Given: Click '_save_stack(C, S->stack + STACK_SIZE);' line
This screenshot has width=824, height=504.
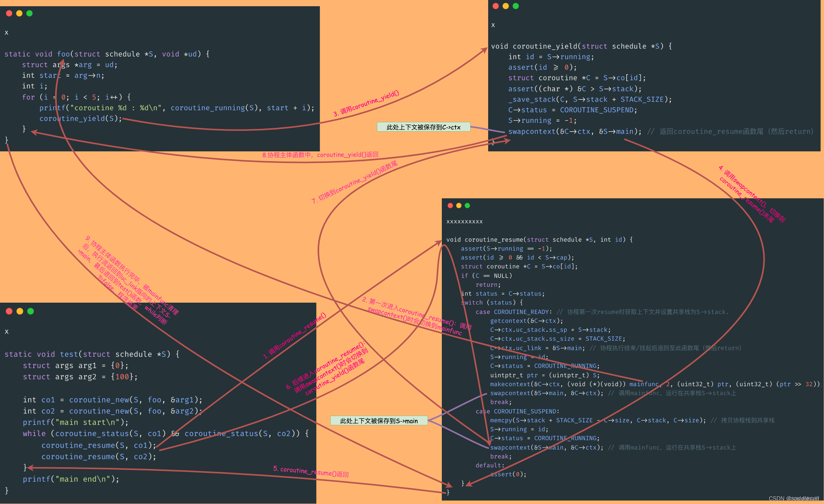Looking at the screenshot, I should click(x=590, y=99).
